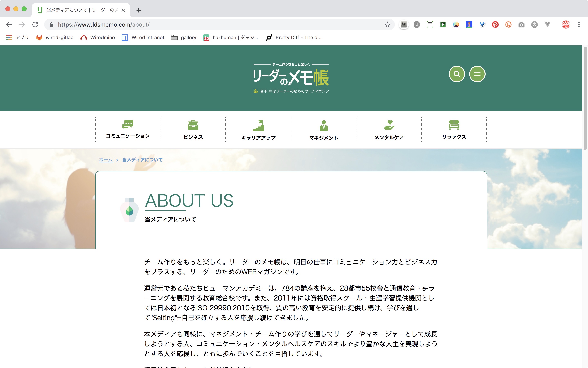Click the 当メディアについて subheading under ABOUT US
The width and height of the screenshot is (588, 368).
170,219
